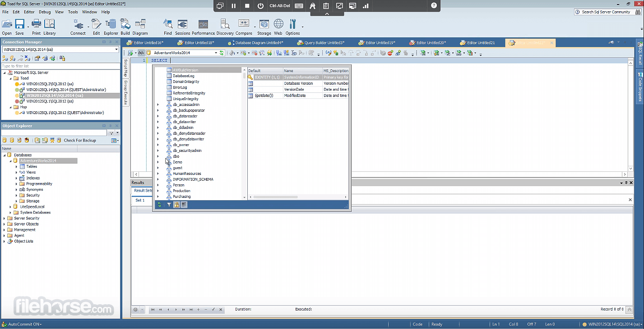The height and width of the screenshot is (329, 644).
Task: Click the AutoCommit ON status indicator
Action: (22, 324)
